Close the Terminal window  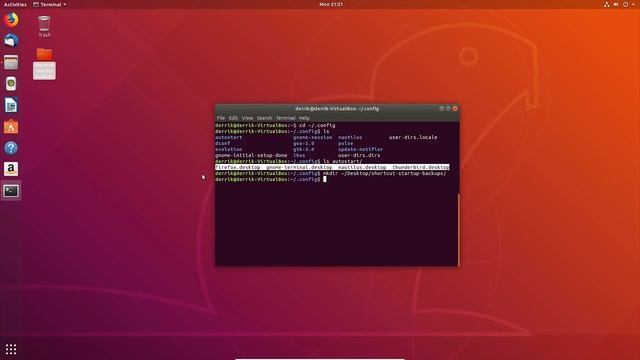click(x=455, y=109)
